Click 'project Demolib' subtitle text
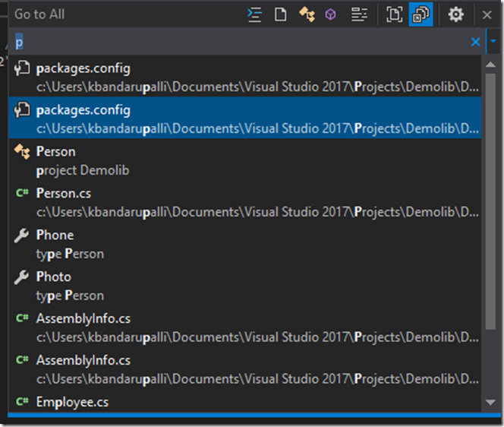 83,170
